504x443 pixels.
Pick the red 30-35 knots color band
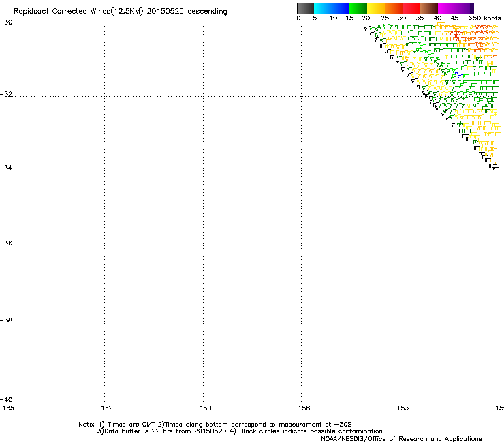[411, 8]
